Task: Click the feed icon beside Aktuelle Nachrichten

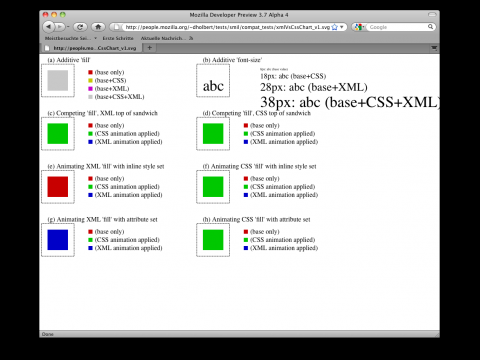Action: [191, 38]
